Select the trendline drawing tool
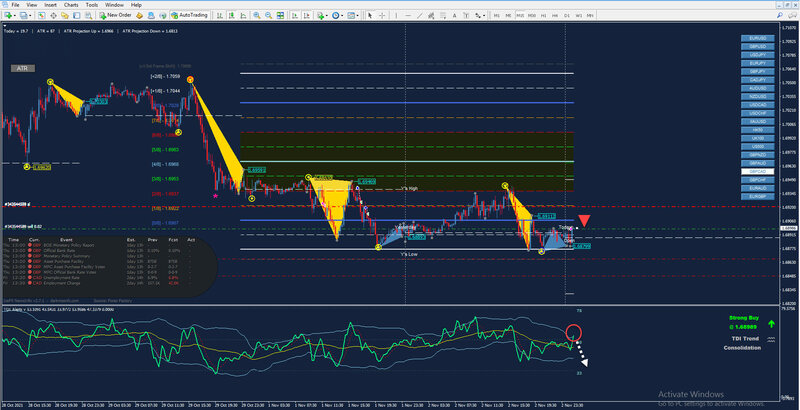 click(420, 15)
